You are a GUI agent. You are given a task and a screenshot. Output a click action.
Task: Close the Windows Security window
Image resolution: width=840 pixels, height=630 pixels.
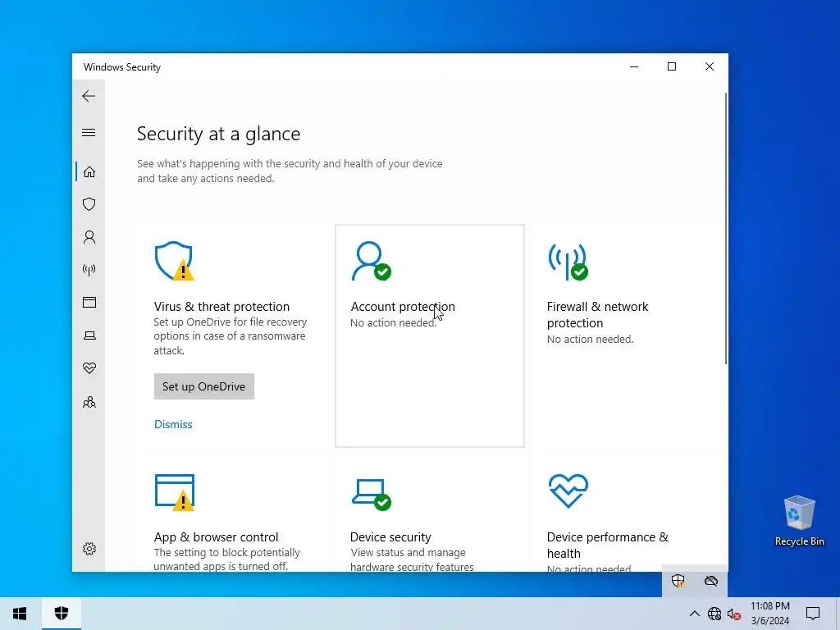[710, 66]
